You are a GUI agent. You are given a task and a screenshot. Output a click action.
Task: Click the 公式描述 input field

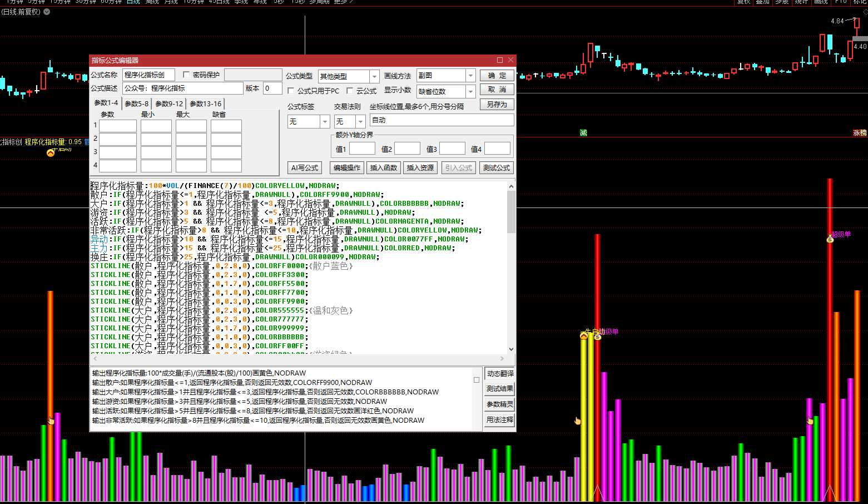coord(182,88)
